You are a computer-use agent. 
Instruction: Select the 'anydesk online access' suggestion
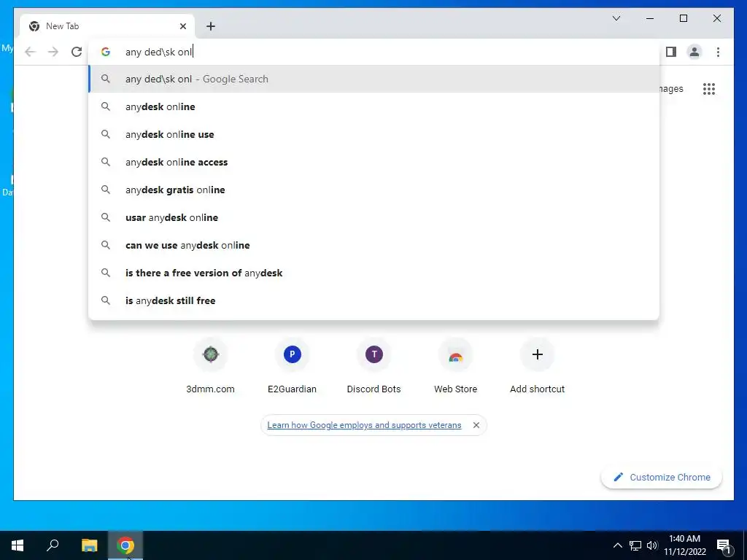(374, 162)
